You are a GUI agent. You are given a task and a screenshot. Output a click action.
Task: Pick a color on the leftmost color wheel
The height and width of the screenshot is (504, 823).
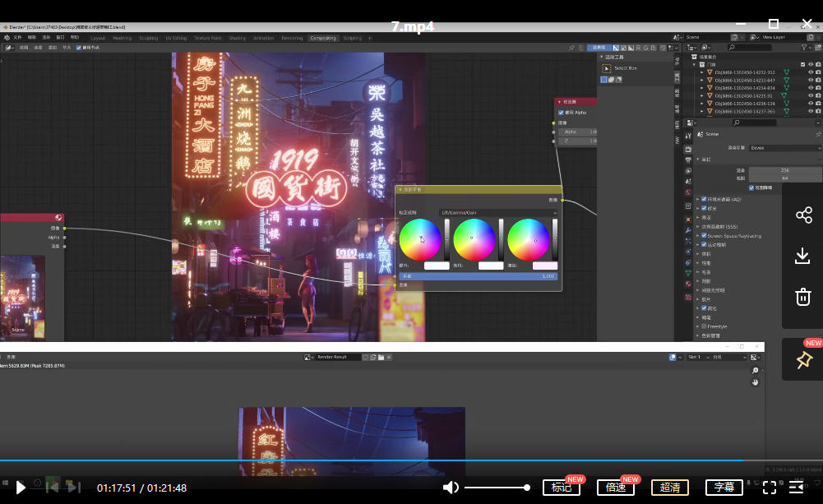coord(422,240)
